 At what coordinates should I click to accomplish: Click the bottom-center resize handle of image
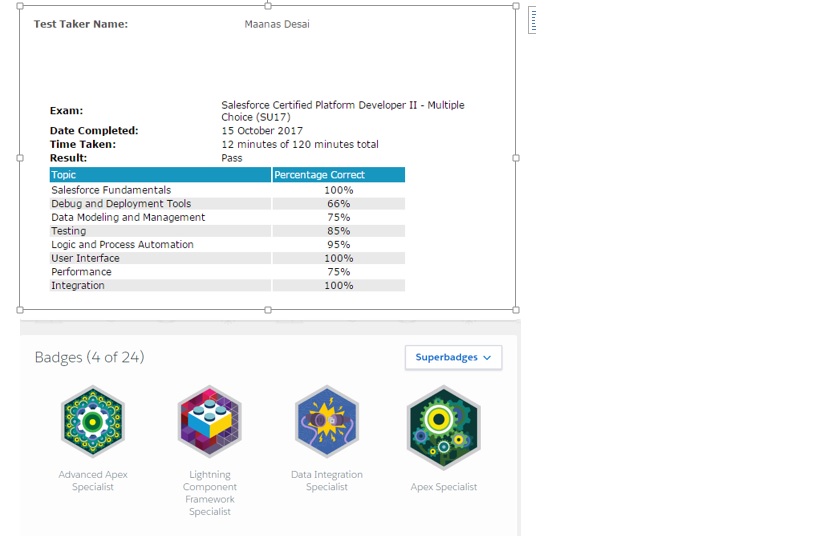pyautogui.click(x=268, y=310)
